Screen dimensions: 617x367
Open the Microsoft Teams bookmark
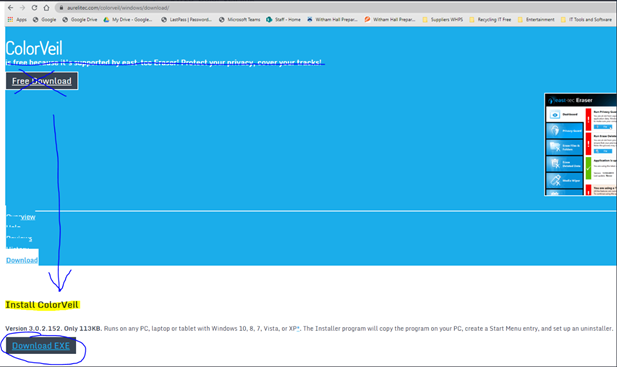click(240, 19)
